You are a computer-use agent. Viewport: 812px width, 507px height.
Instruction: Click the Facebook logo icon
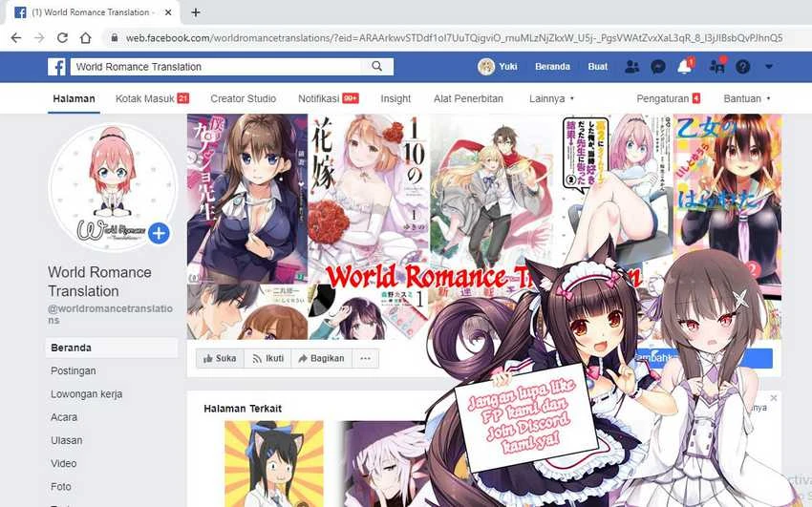(x=56, y=67)
